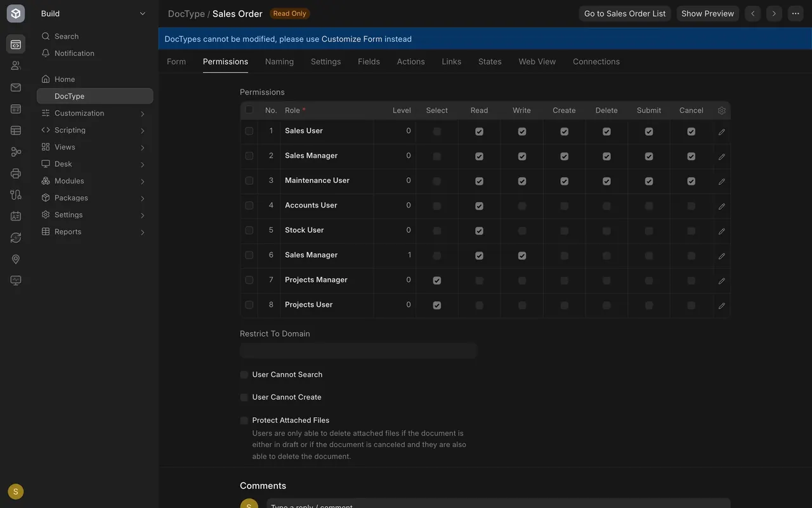Switch to the Form tab
812x508 pixels.
point(176,62)
